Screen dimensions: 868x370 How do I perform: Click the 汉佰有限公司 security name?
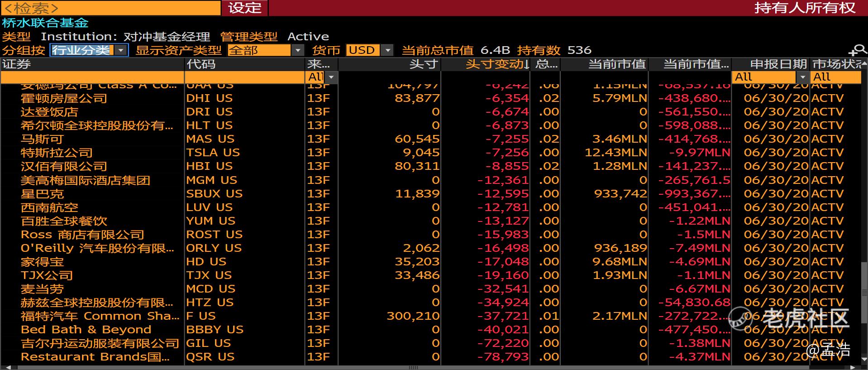[x=64, y=166]
